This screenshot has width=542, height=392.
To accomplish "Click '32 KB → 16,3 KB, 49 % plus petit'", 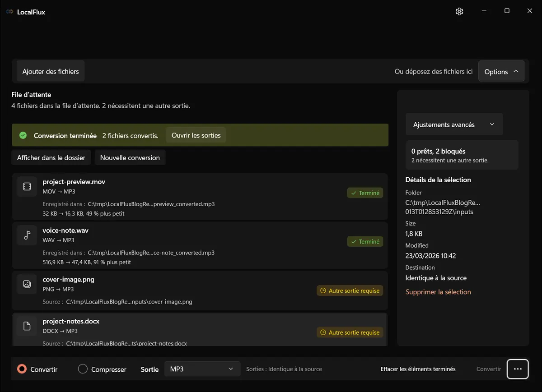I will point(84,213).
